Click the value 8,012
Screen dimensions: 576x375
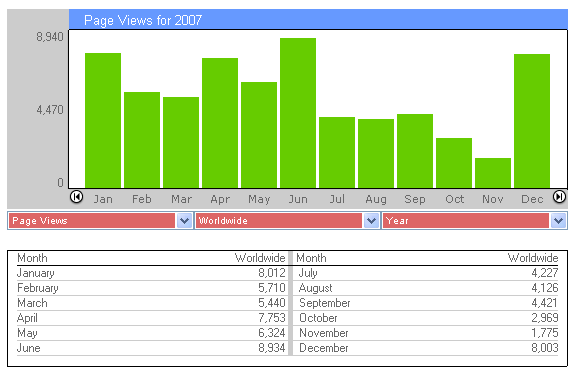[272, 273]
